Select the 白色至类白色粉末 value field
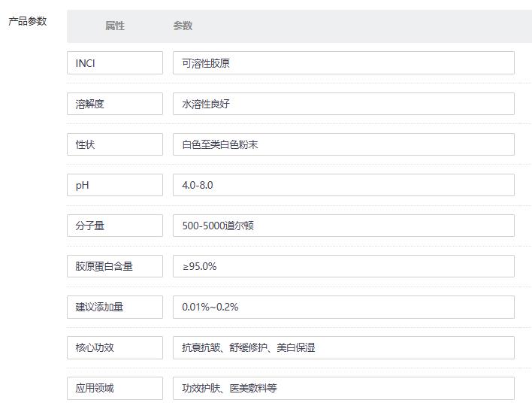The image size is (532, 406). [x=343, y=144]
